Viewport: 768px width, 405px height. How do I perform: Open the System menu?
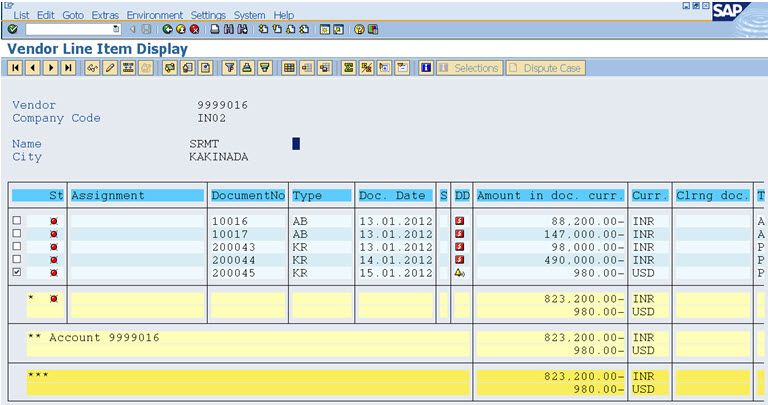click(249, 15)
